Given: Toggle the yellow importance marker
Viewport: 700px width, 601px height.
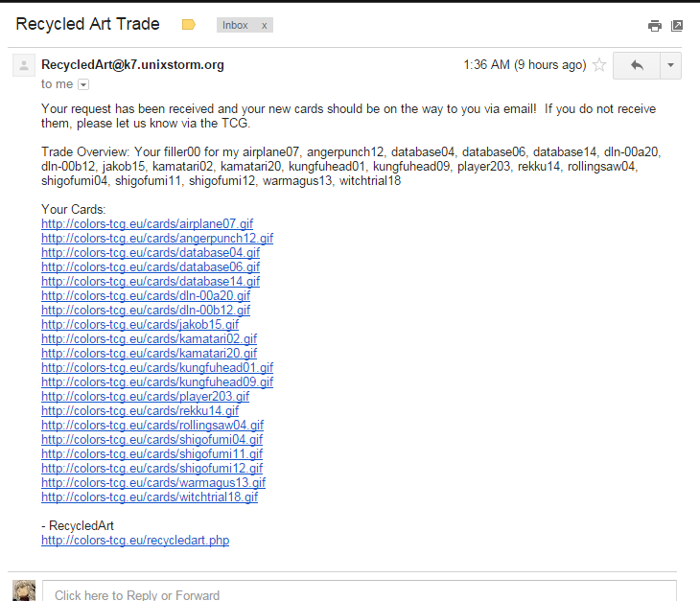Looking at the screenshot, I should click(x=189, y=25).
